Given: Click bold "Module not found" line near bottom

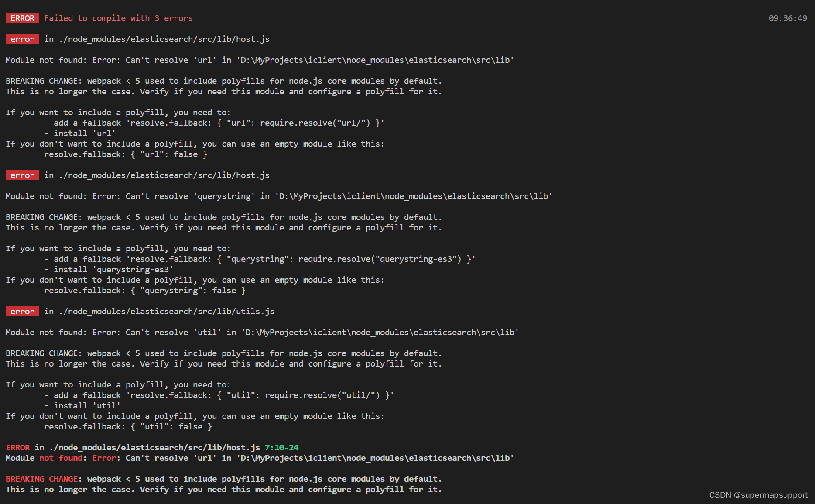Looking at the screenshot, I should pos(260,458).
